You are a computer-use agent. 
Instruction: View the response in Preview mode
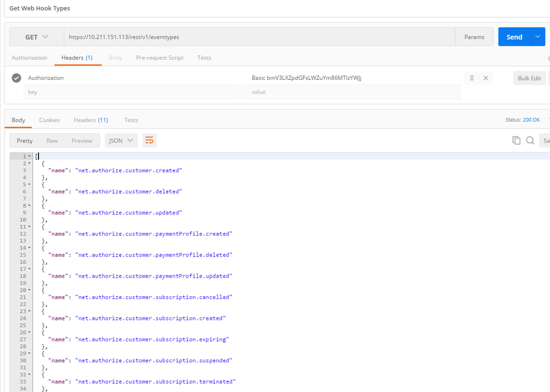(81, 140)
